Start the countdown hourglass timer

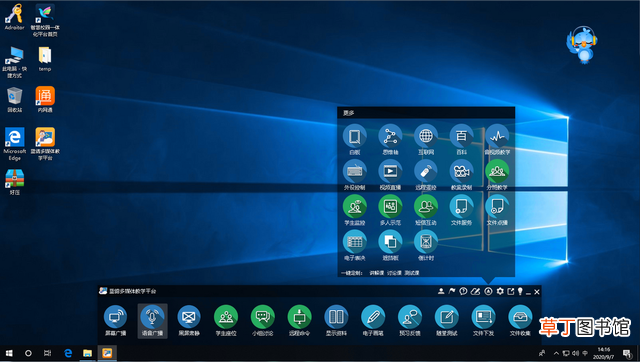click(x=426, y=242)
